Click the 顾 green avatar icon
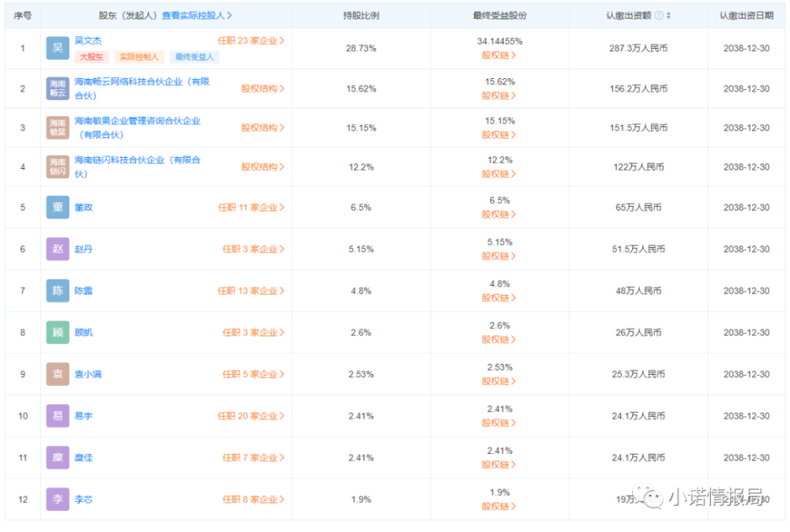 (58, 332)
